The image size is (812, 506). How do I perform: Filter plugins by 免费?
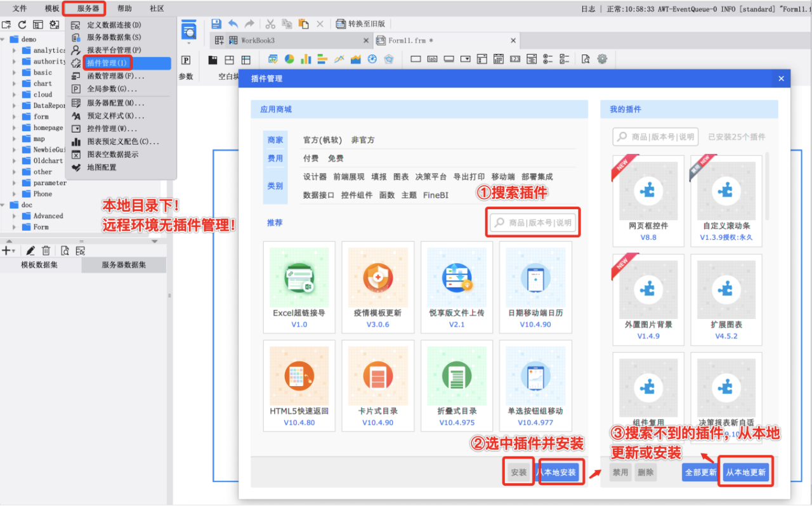click(336, 159)
